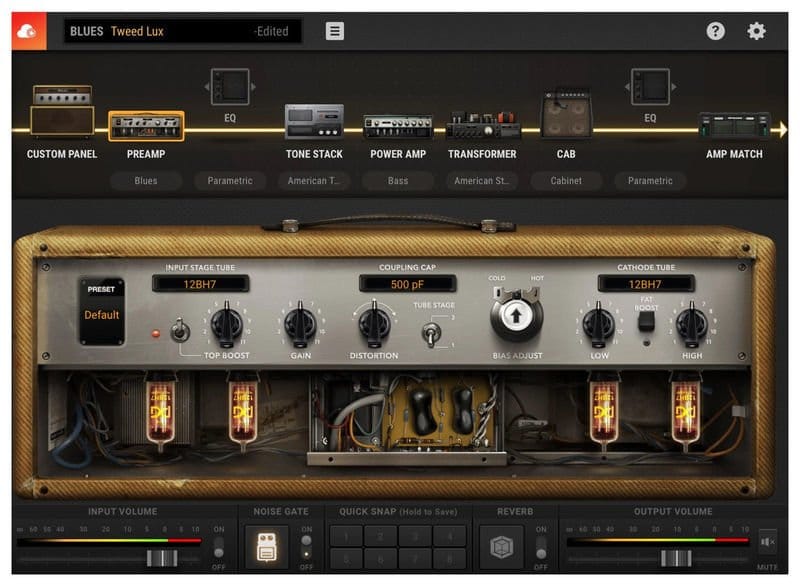Click the Output Volume slider handle

676,557
